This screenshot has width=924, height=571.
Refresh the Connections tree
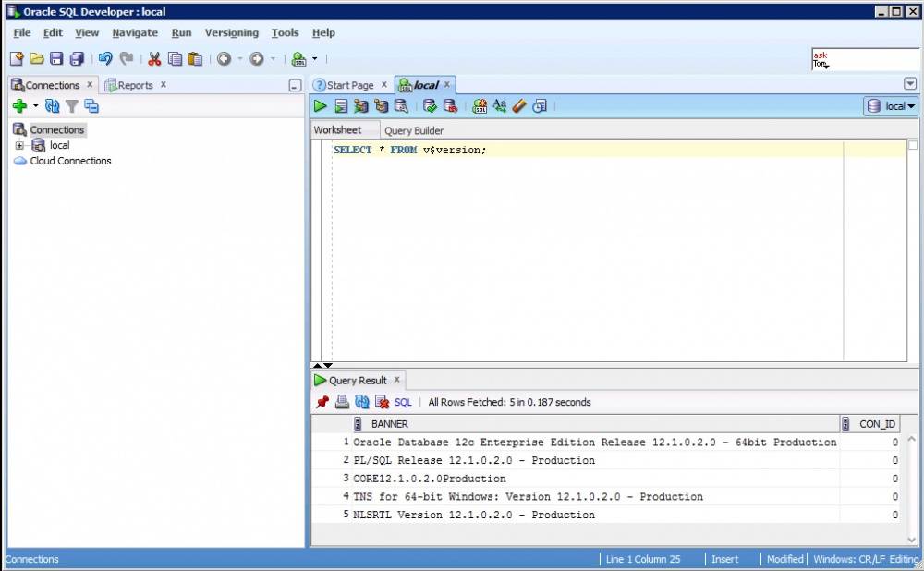(53, 106)
